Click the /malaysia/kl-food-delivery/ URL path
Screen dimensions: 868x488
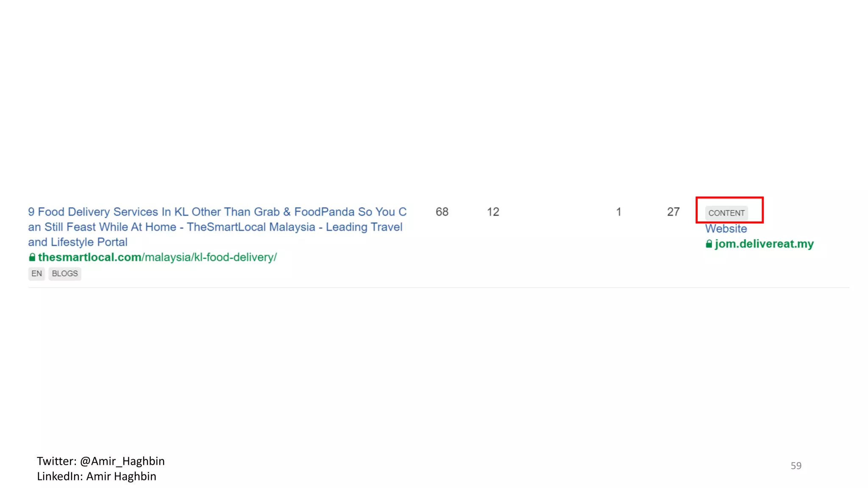point(209,257)
